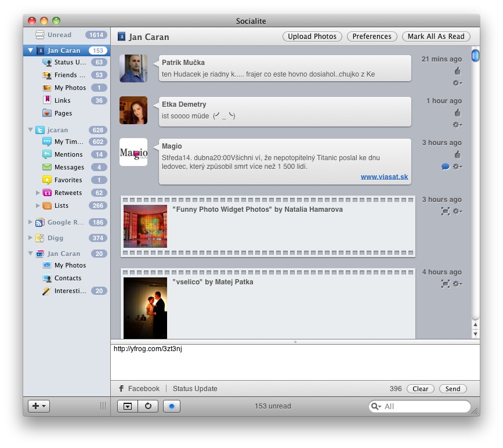Toggle like on Magio's post
Image resolution: width=503 pixels, height=448 pixels.
click(x=458, y=154)
